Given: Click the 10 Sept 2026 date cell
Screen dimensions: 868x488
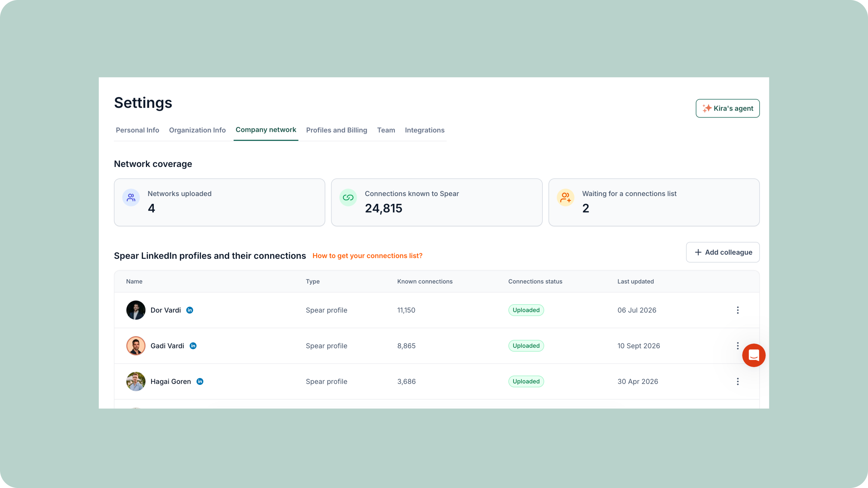Looking at the screenshot, I should pyautogui.click(x=638, y=346).
